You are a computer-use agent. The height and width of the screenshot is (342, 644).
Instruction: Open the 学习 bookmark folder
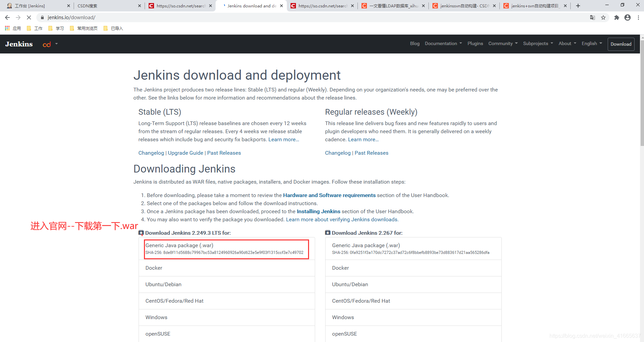[56, 28]
